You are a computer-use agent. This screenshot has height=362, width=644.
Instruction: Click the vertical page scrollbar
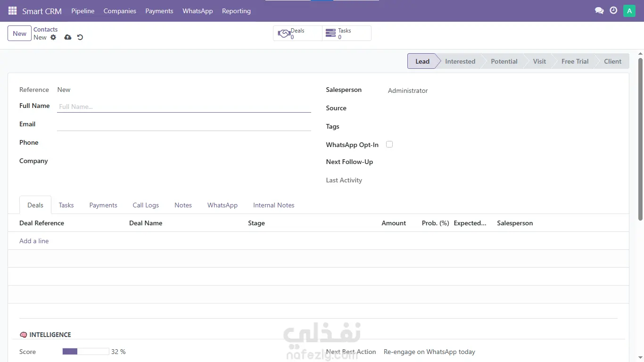click(640, 139)
